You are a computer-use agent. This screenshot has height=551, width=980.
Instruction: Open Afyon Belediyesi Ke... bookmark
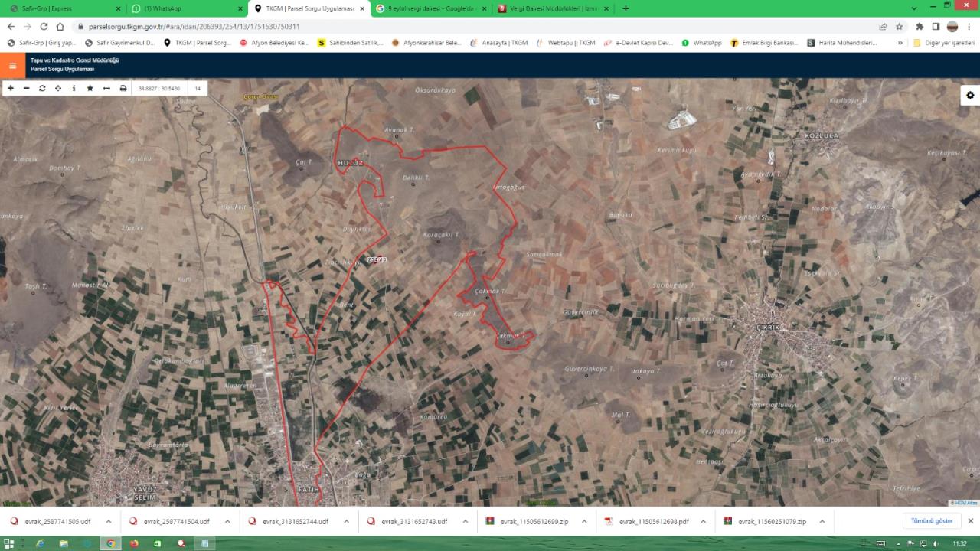pos(273,43)
